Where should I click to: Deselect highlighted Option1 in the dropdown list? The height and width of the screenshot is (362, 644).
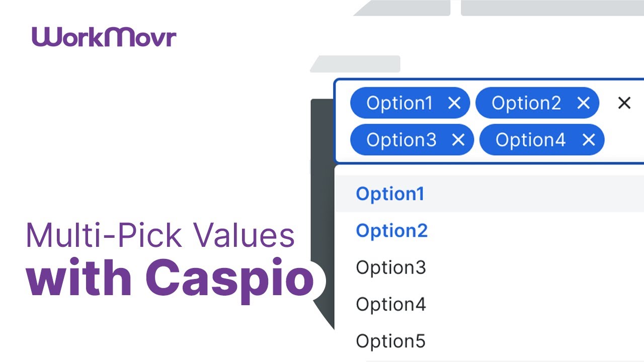(490, 194)
